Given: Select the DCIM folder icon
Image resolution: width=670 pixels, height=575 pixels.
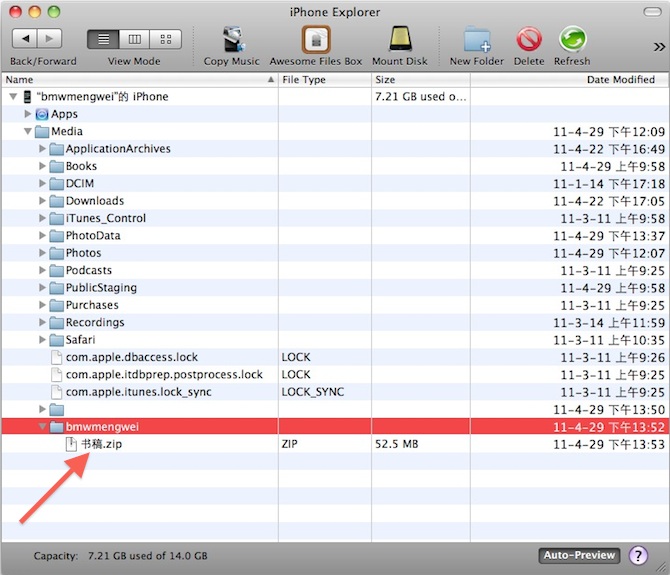Looking at the screenshot, I should pyautogui.click(x=56, y=184).
